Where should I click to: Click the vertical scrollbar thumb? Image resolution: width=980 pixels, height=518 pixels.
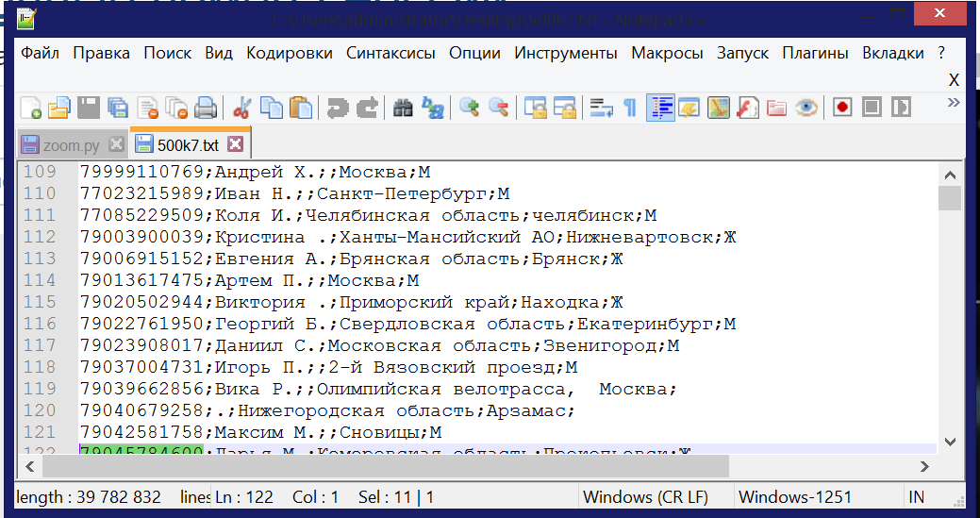(950, 198)
